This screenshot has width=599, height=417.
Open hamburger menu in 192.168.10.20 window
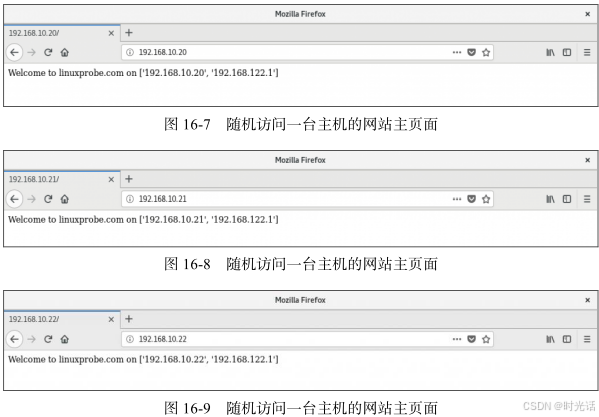point(587,52)
